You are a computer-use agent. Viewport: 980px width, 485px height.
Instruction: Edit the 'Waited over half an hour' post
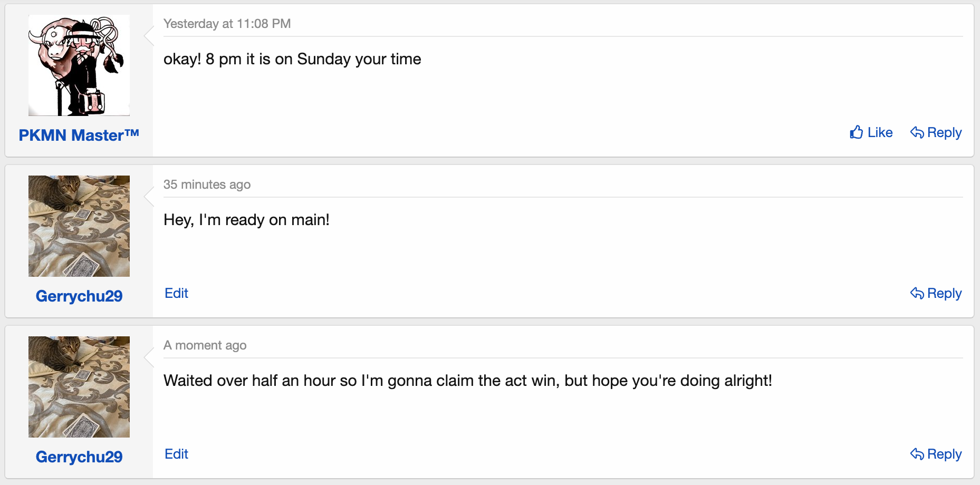coord(176,454)
